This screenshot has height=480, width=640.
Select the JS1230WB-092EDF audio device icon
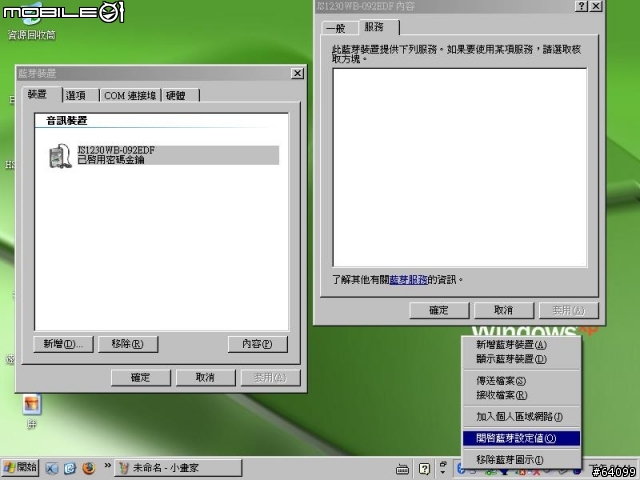(60, 156)
